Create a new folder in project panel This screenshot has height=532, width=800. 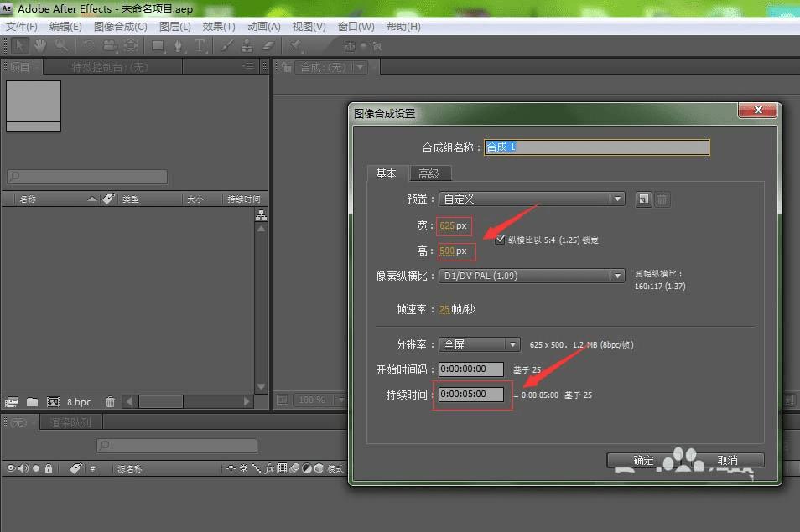[x=32, y=402]
